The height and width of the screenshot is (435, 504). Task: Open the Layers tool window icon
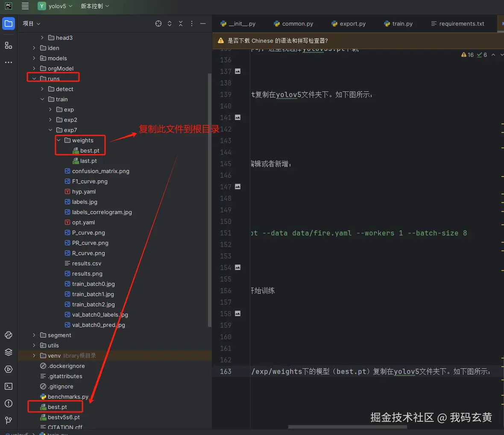[x=9, y=352]
